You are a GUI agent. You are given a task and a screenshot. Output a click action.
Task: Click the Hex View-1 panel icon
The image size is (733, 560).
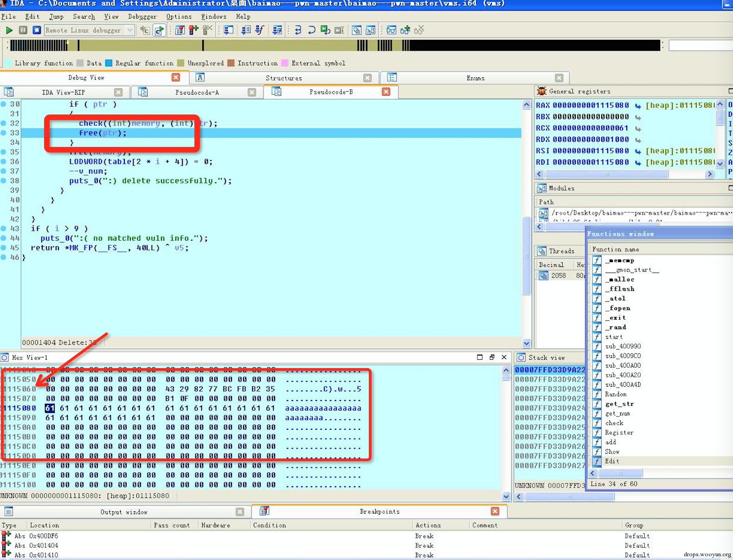(x=5, y=357)
